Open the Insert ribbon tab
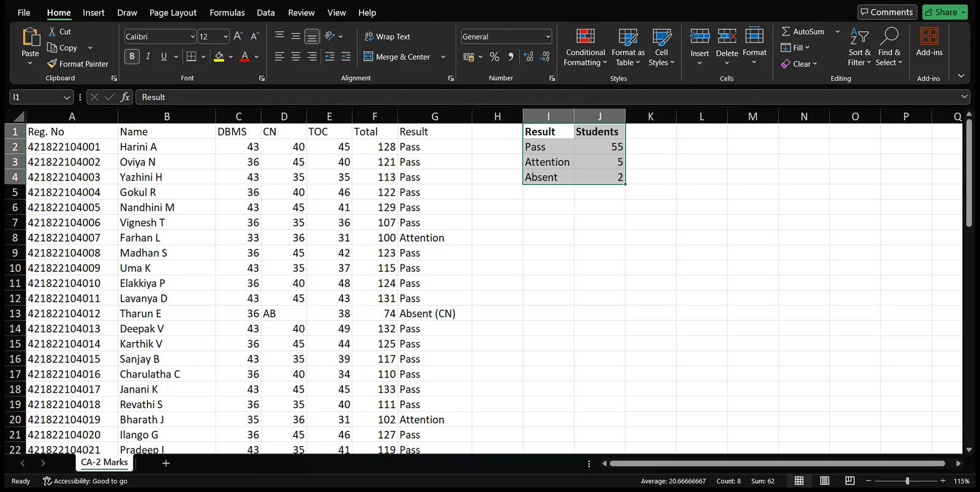This screenshot has height=492, width=980. point(94,12)
